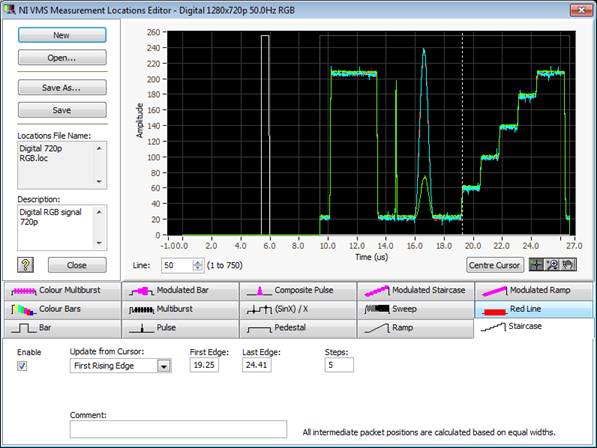Open the Ramp tab
The width and height of the screenshot is (597, 448).
tap(416, 328)
